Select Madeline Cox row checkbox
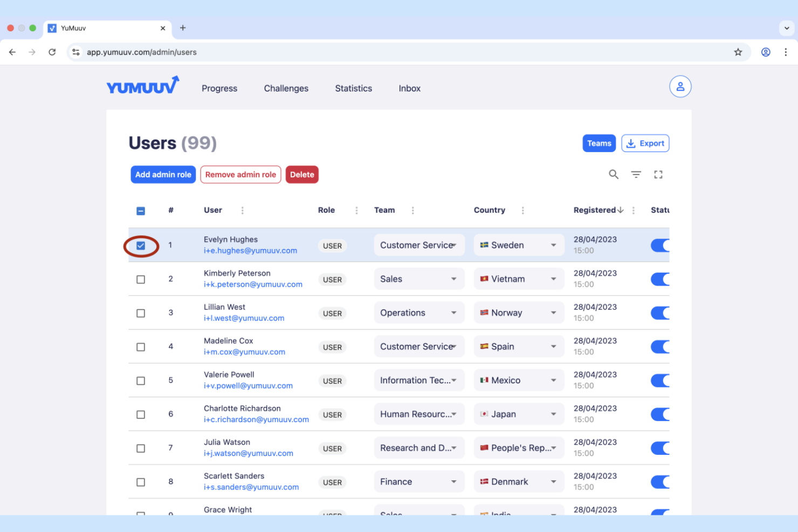This screenshot has width=798, height=532. click(141, 347)
